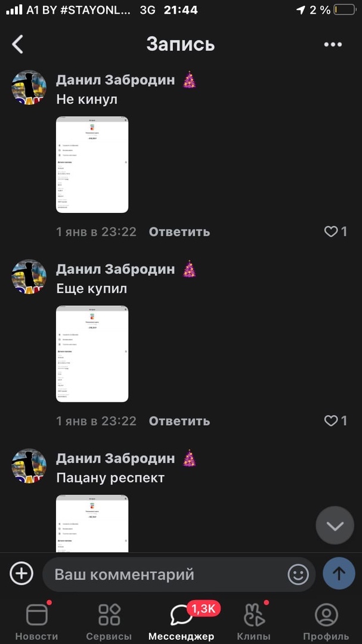The width and height of the screenshot is (362, 644).
Task: Open the receipt image under "Не кинул"
Action: click(x=92, y=165)
